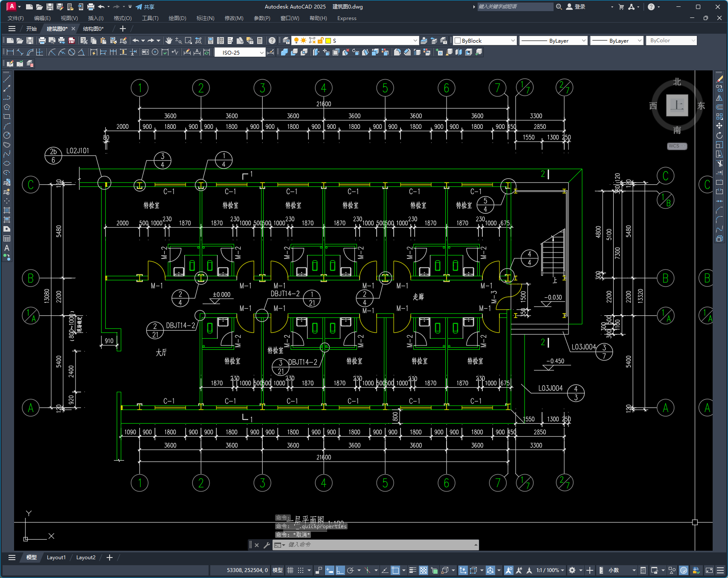The image size is (728, 578).
Task: Click the ViewCube top face 上
Action: click(x=677, y=105)
